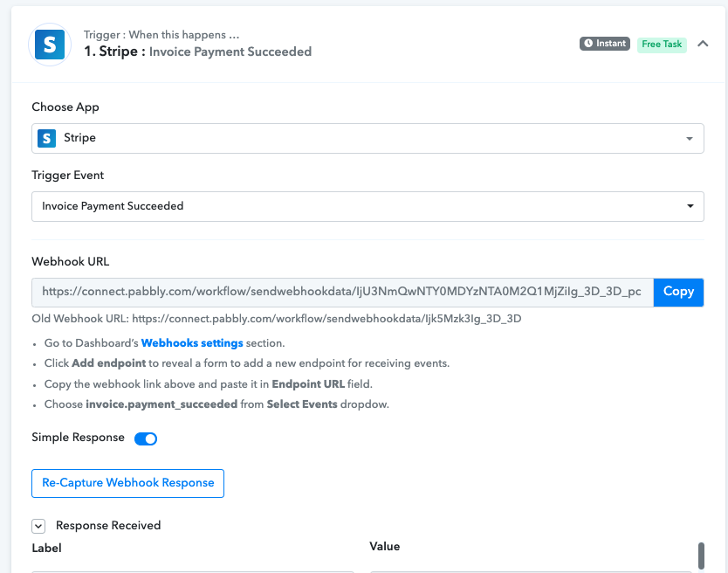The width and height of the screenshot is (728, 573).
Task: Click the Label column header
Action: pos(46,548)
